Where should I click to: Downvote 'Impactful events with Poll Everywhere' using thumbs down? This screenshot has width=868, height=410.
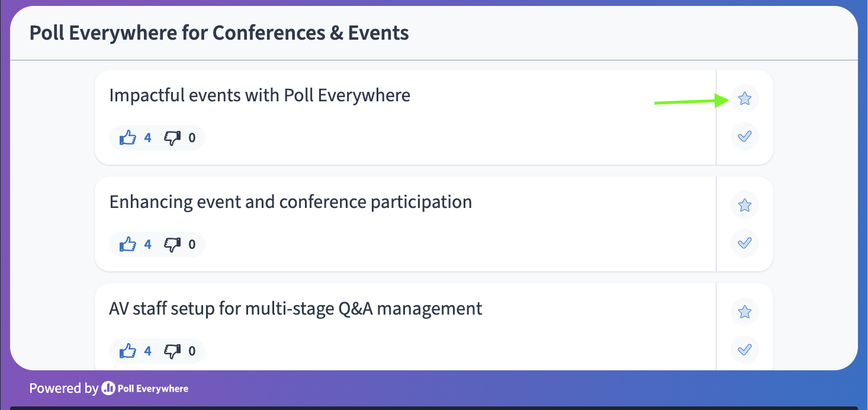pos(172,138)
